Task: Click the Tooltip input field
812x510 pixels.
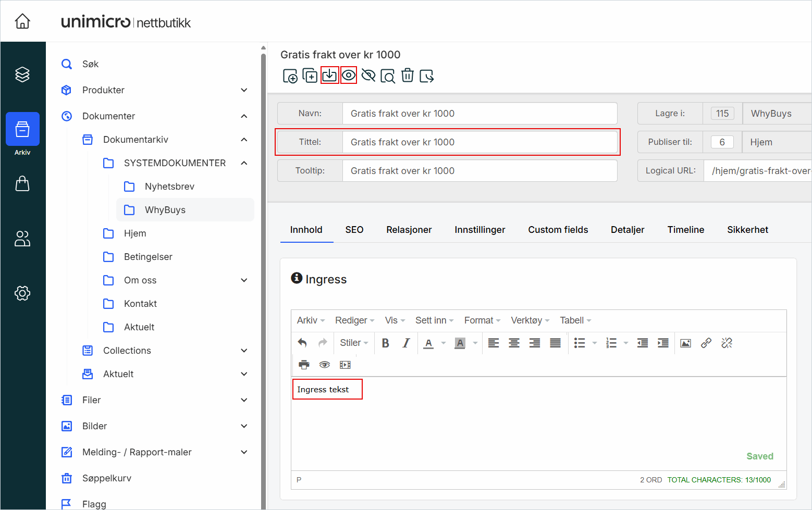Action: click(x=479, y=171)
